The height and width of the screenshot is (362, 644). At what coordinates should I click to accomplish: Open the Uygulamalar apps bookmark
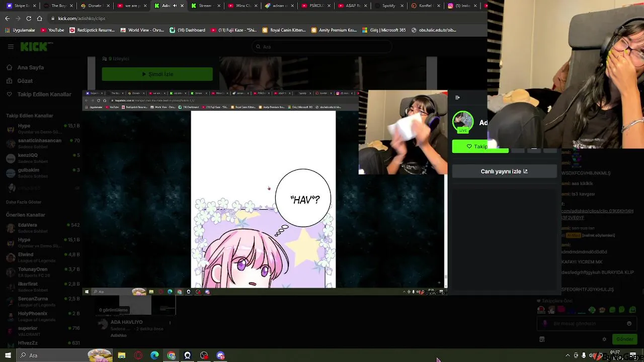pos(20,30)
